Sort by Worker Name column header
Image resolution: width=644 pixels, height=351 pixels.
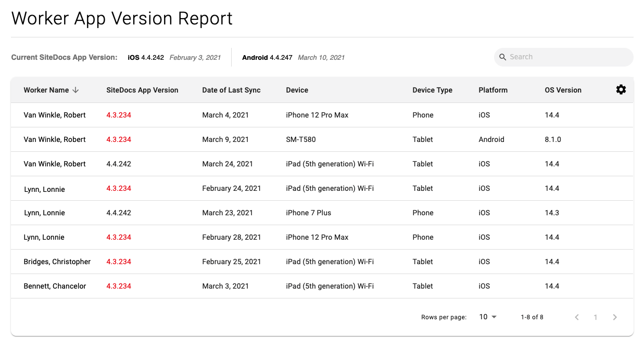click(x=46, y=90)
